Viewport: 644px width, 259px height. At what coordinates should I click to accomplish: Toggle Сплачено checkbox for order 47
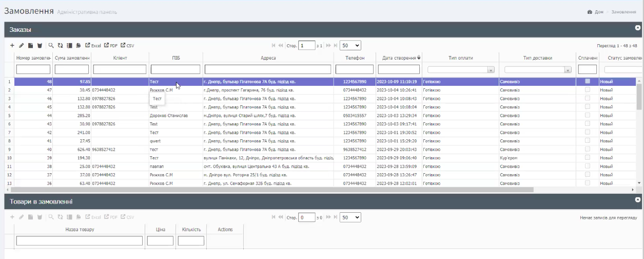588,90
